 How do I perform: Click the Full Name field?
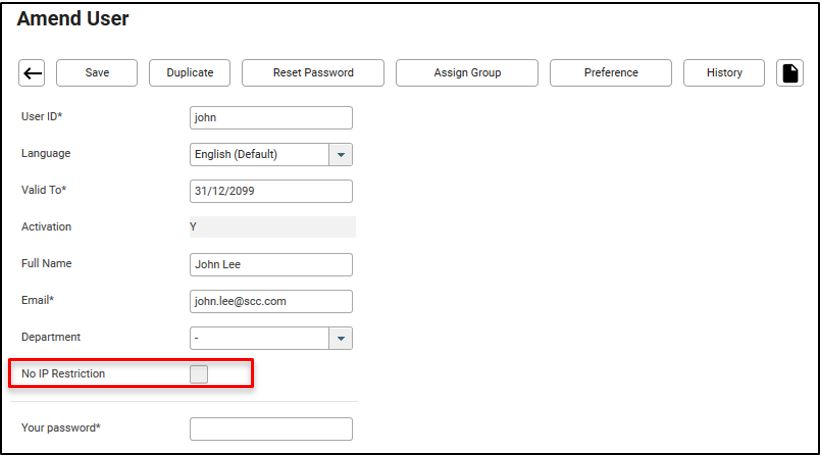tap(271, 265)
